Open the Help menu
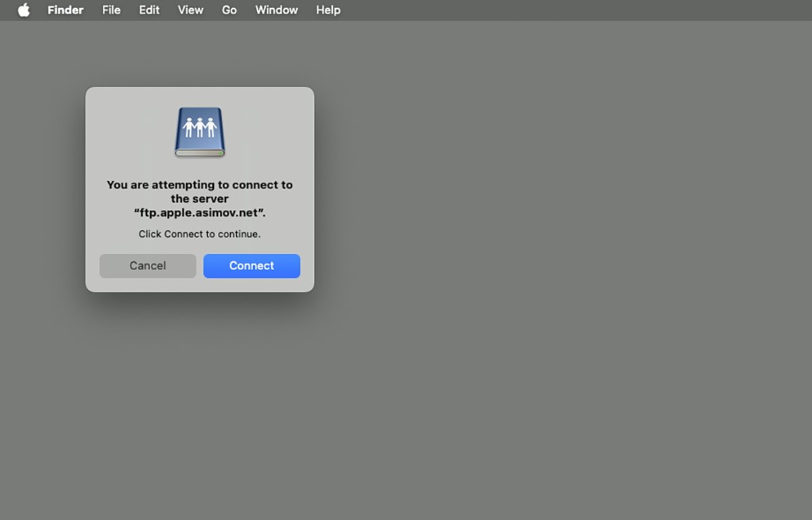The height and width of the screenshot is (520, 812). (328, 10)
